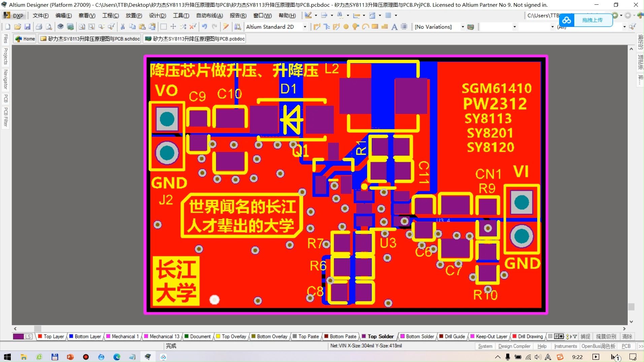The image size is (644, 362).
Task: Expand the utility tools dropdown arrow
Action: tap(316, 15)
